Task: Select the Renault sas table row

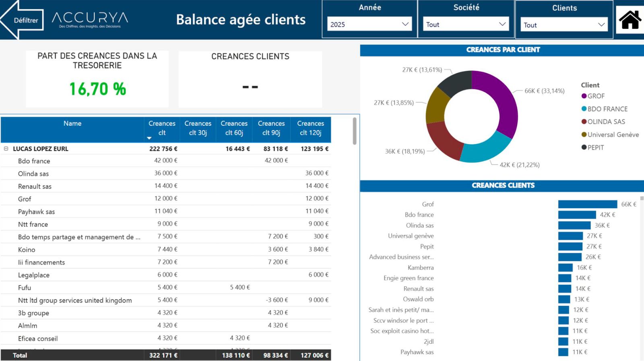Action: (x=166, y=186)
